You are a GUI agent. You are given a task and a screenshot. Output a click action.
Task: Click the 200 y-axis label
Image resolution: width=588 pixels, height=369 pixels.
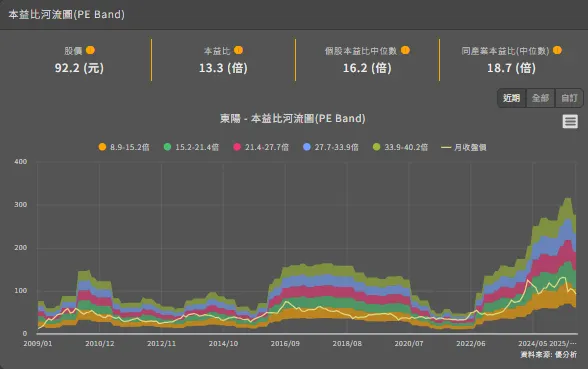pyautogui.click(x=21, y=248)
